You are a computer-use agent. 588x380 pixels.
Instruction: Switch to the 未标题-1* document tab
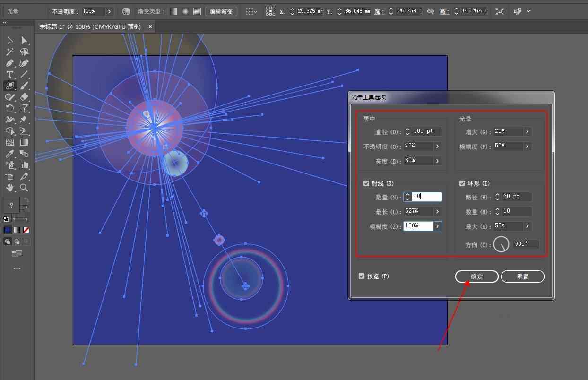[x=90, y=27]
